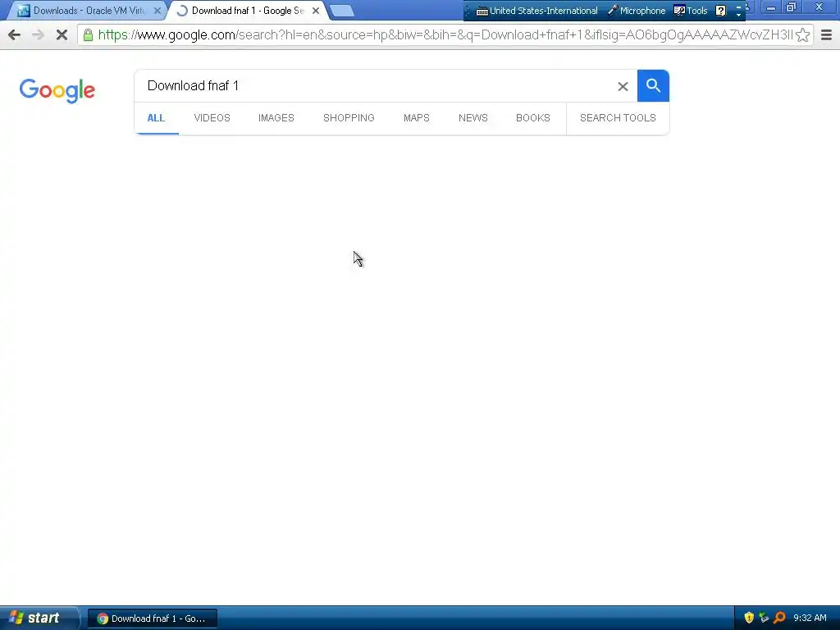
Task: Click the language bar help question mark
Action: coord(720,11)
